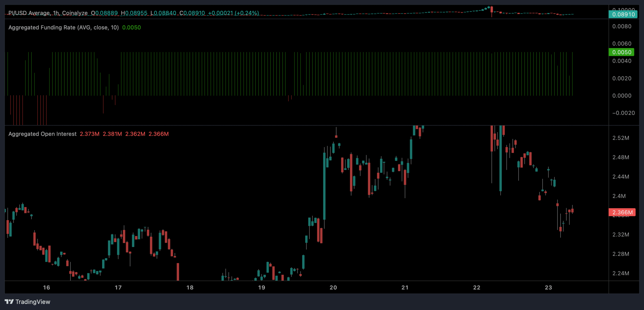
Task: Click the 2.4M open interest axis label
Action: coord(619,196)
